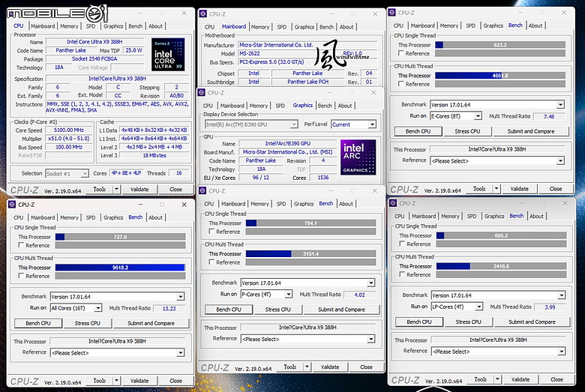Image resolution: width=585 pixels, height=392 pixels.
Task: Open CPU tab in P-Cores bench window
Action: point(209,204)
